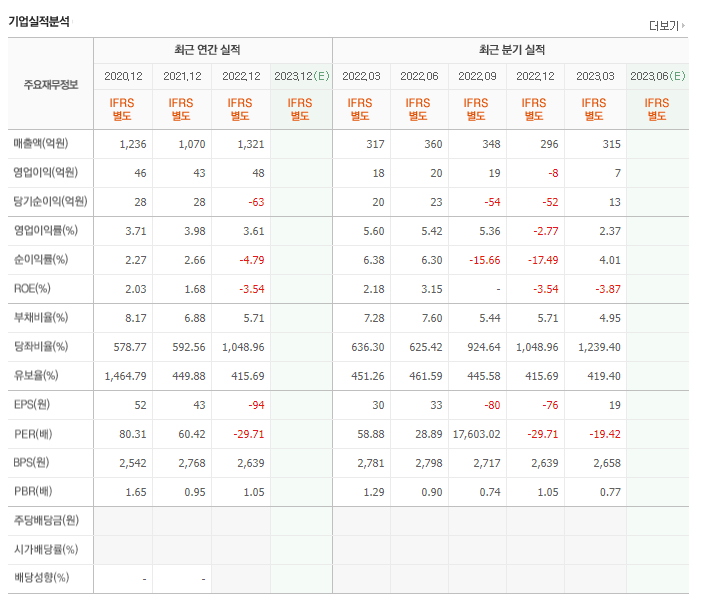Click the 2022.06 quarterly column header
Image resolution: width=702 pixels, height=600 pixels.
tap(419, 76)
